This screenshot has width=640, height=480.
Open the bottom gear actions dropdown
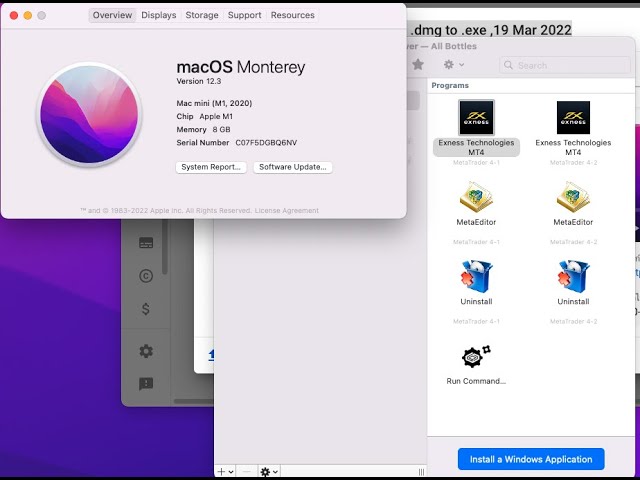269,472
